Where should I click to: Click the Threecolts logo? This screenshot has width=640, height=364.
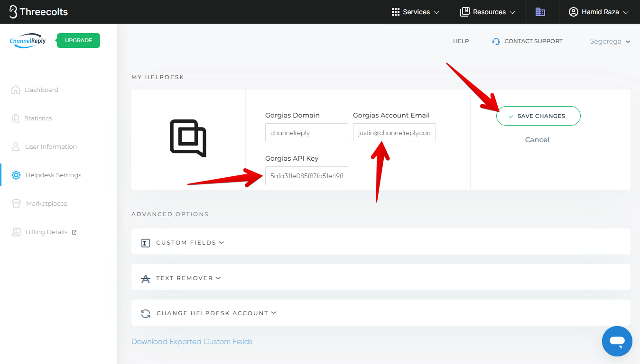click(x=38, y=12)
